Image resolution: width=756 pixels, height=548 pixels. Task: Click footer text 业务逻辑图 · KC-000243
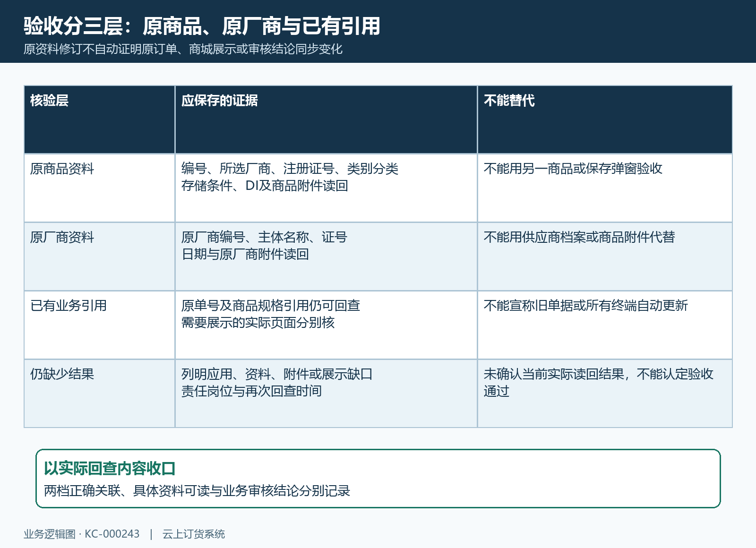point(82,534)
